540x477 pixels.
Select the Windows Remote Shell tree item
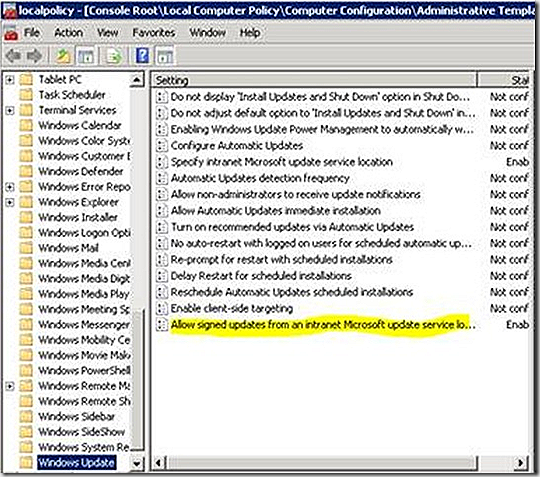84,401
